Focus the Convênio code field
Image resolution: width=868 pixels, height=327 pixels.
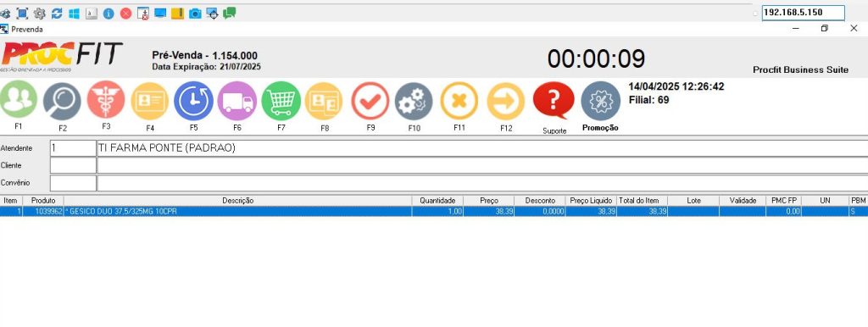73,183
